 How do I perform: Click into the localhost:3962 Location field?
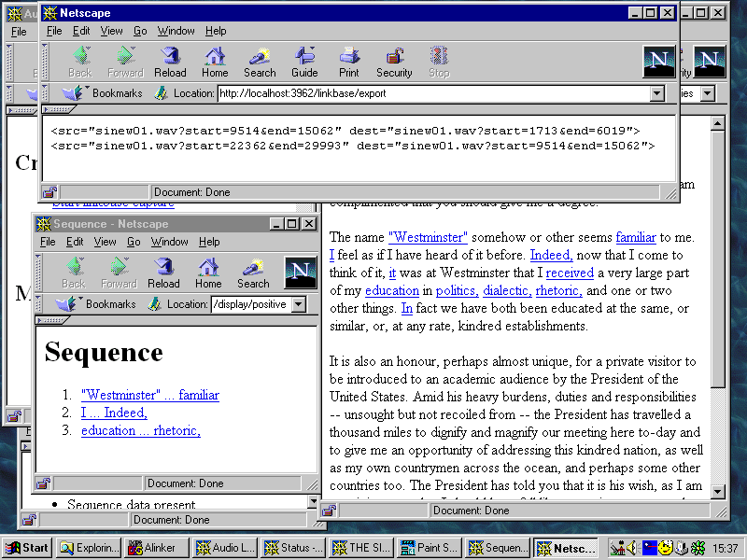click(434, 93)
